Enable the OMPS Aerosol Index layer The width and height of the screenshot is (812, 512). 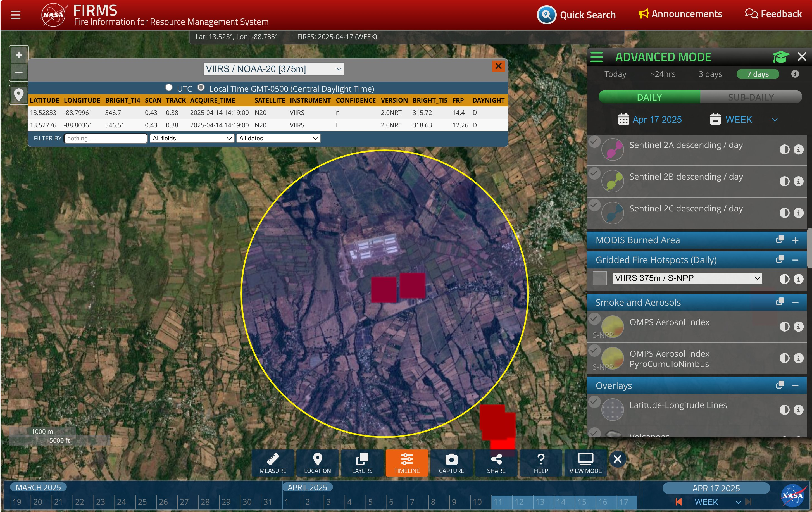click(594, 318)
